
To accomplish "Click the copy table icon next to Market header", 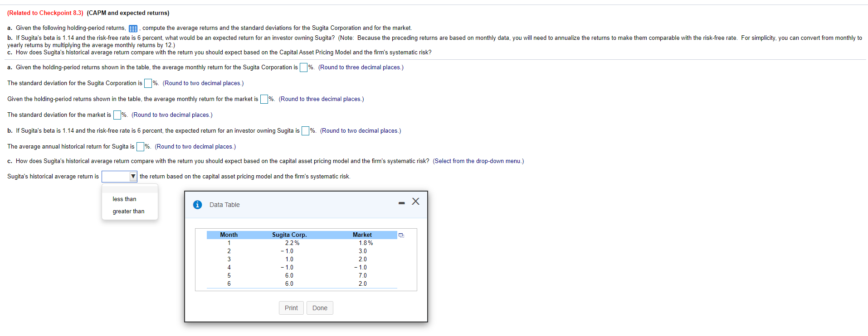I will click(x=401, y=235).
